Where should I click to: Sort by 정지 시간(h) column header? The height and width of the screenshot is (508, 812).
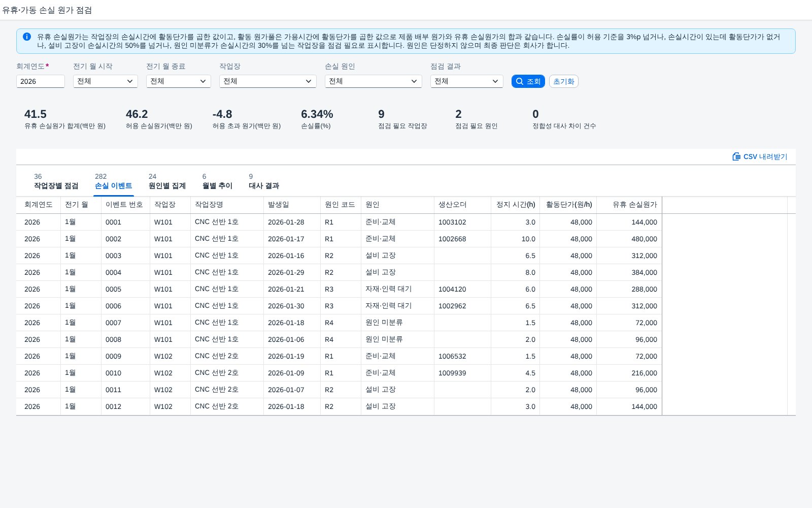tap(516, 205)
